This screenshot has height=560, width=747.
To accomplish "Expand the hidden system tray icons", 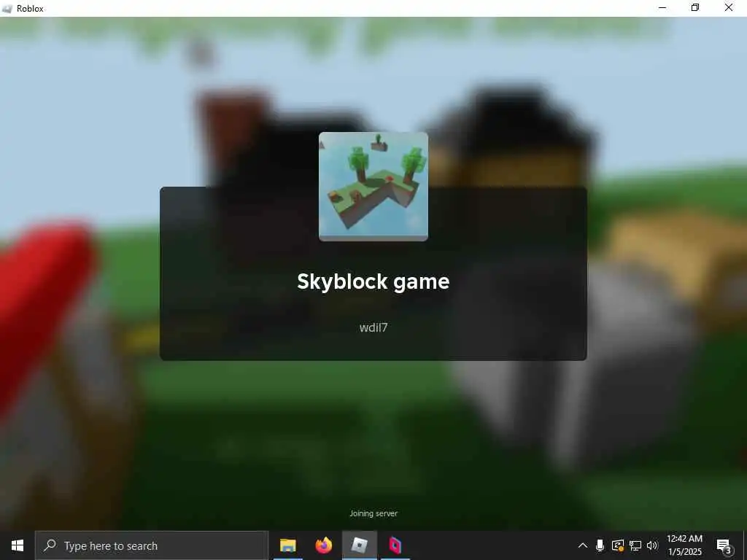I will coord(582,545).
